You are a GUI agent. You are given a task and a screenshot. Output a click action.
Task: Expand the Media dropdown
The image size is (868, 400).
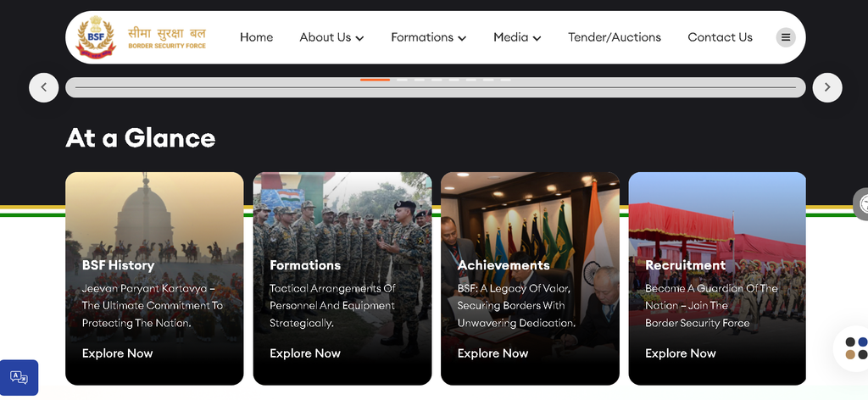click(517, 37)
